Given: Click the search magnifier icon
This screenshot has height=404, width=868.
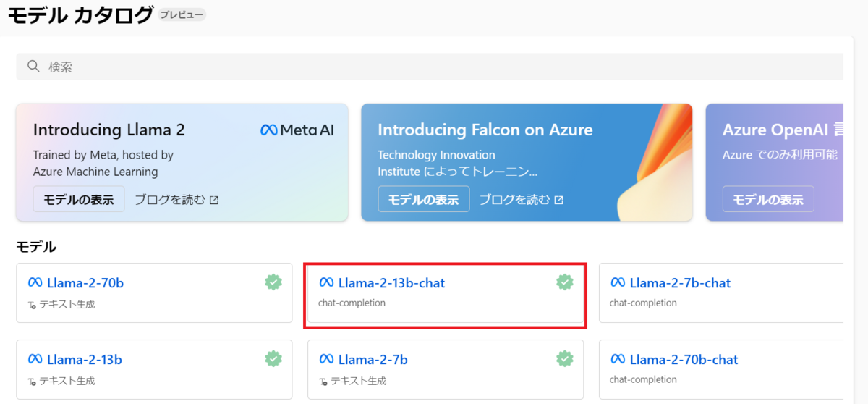Looking at the screenshot, I should pyautogui.click(x=33, y=66).
